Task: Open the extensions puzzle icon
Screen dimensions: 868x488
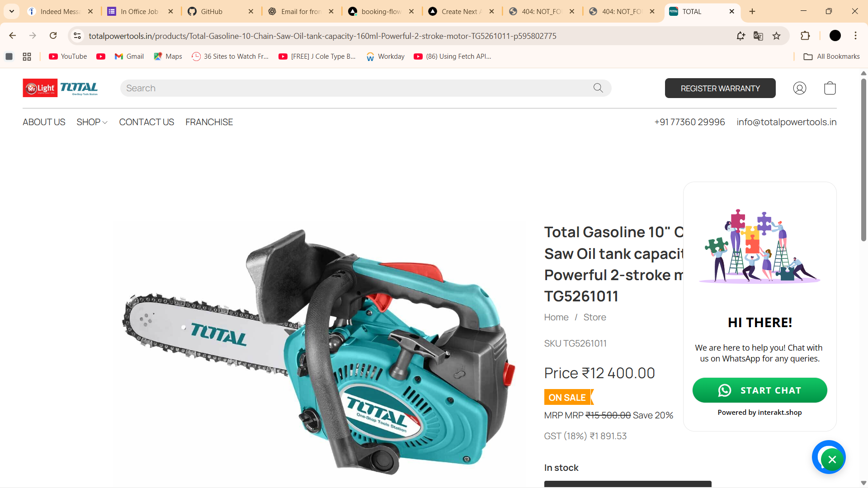Action: click(x=805, y=36)
